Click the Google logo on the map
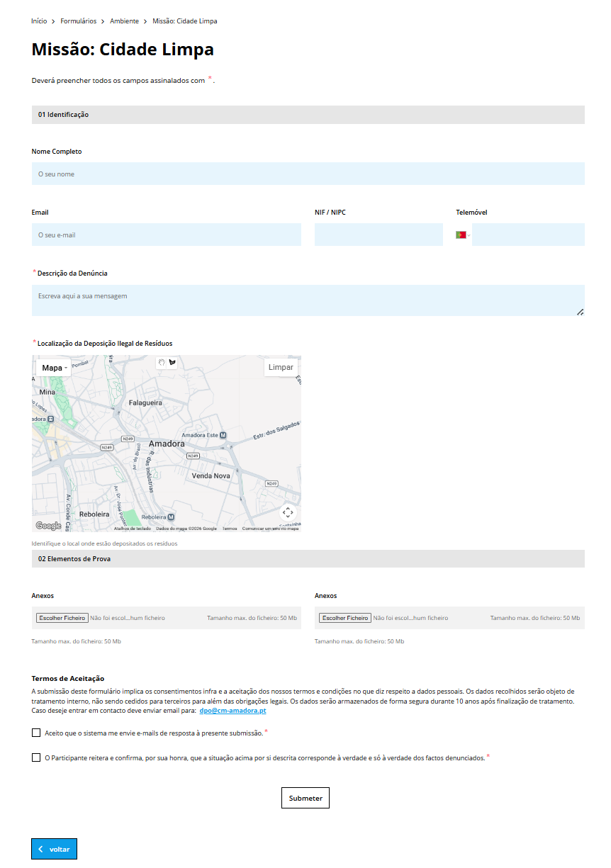Screen dimensions: 611x868 [48, 526]
